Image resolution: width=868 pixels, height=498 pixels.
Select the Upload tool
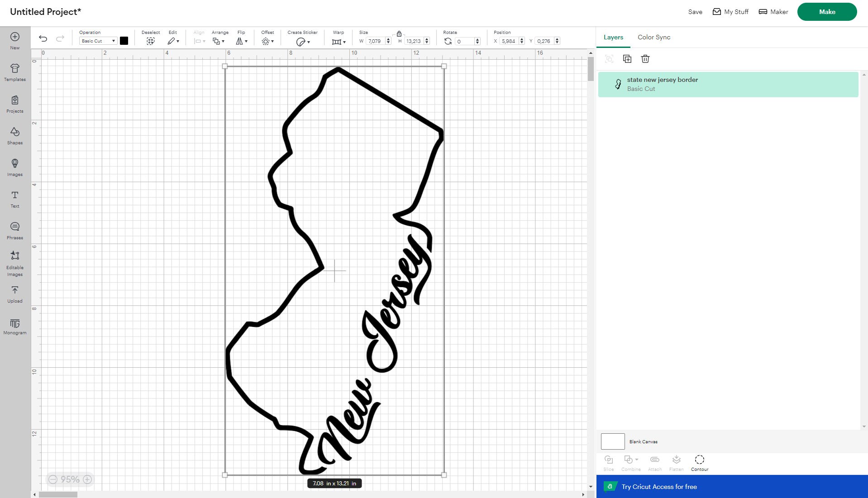[x=14, y=294]
